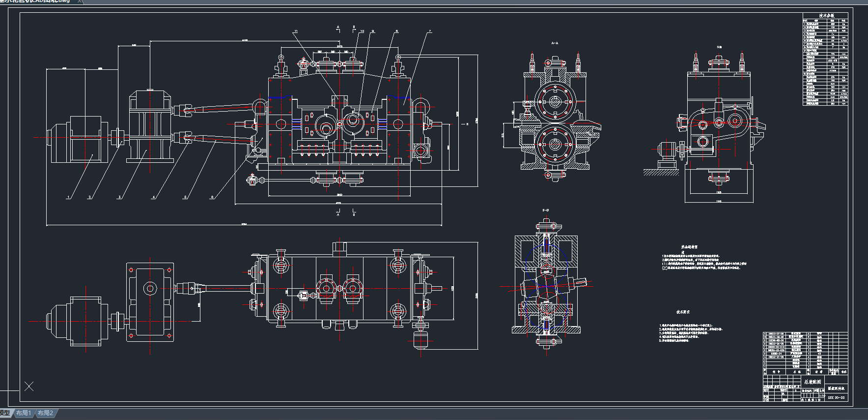
Task: Switch to the 布局2 layout tab
Action: pyautogui.click(x=45, y=413)
